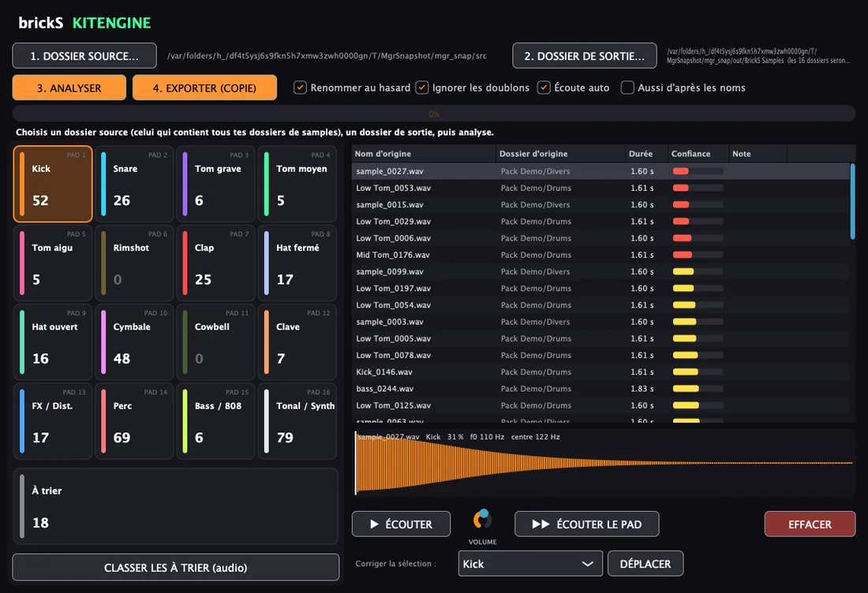This screenshot has height=593, width=868.
Task: Select the À trier bin
Action: pos(175,507)
